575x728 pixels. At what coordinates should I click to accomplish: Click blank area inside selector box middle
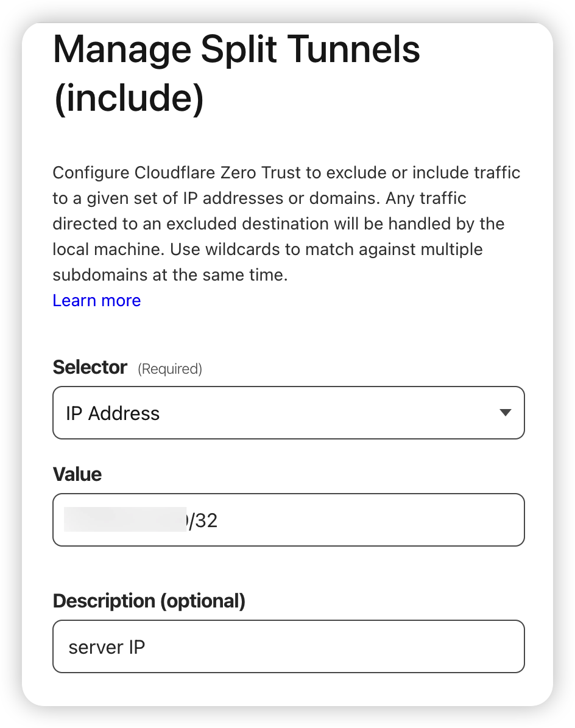click(x=325, y=413)
